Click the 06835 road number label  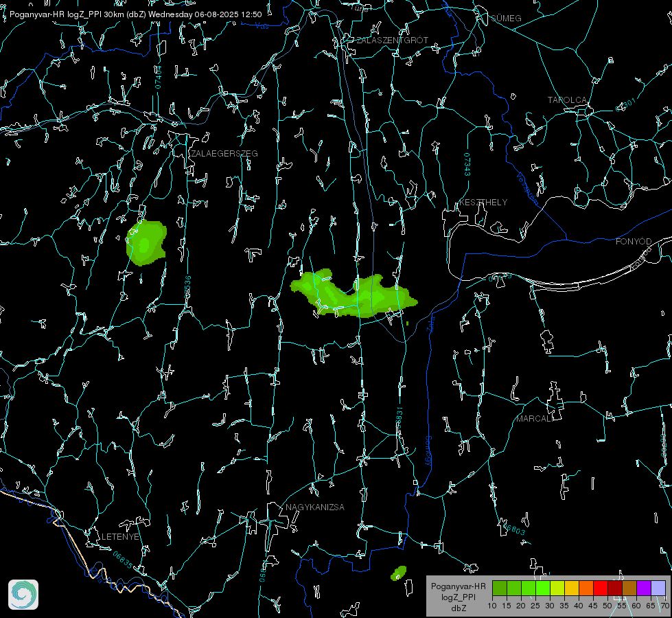tap(123, 560)
